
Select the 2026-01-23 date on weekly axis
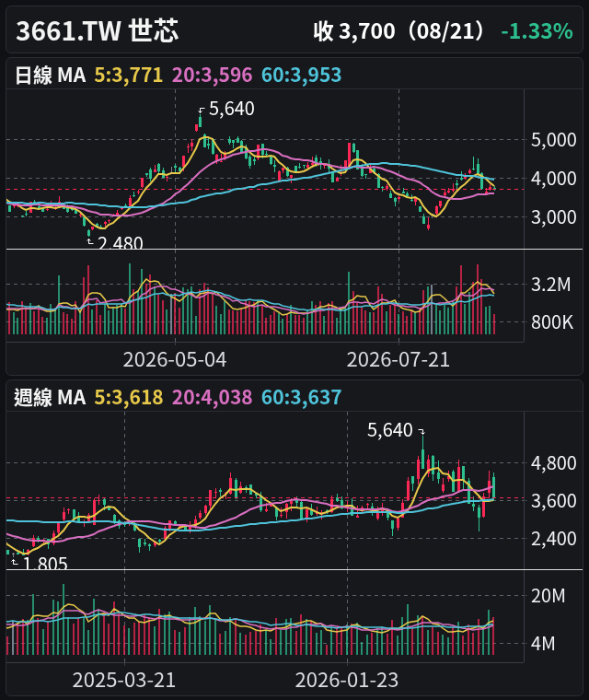(x=347, y=680)
